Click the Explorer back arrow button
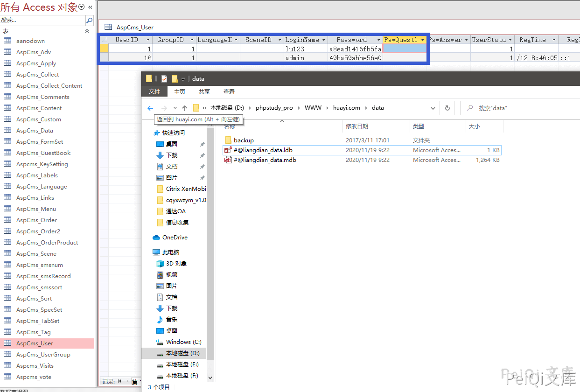Viewport: 580px width, 392px height. pyautogui.click(x=150, y=108)
